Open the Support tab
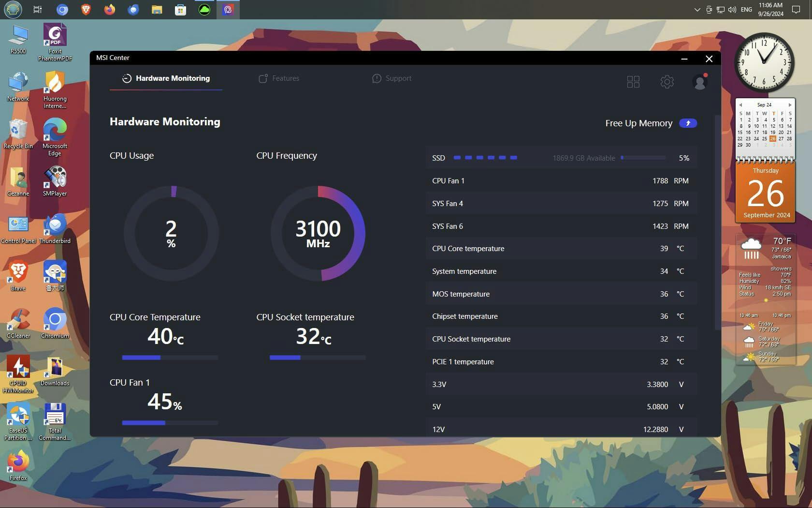The width and height of the screenshot is (812, 508). 392,78
